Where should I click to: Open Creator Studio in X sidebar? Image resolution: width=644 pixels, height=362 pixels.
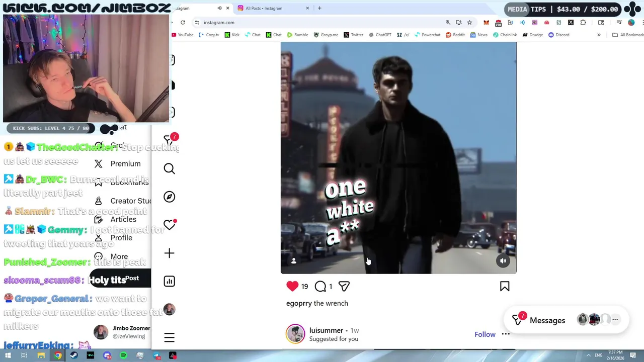[122, 201]
